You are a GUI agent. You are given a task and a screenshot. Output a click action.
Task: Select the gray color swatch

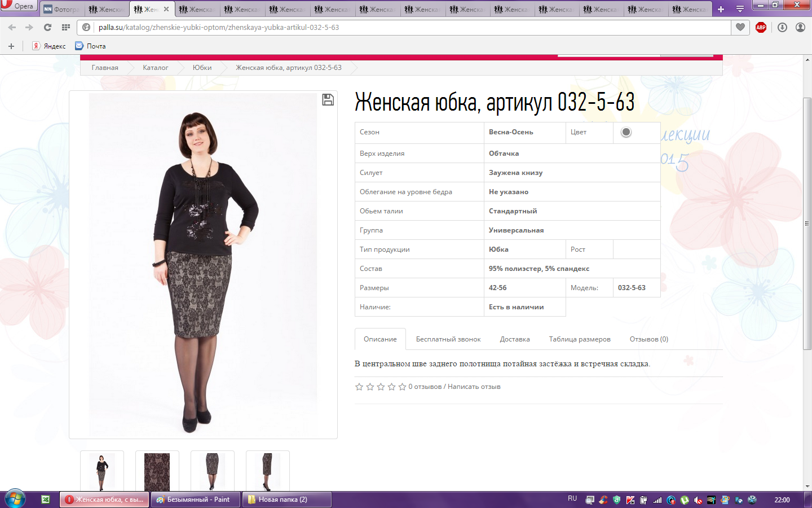point(626,132)
